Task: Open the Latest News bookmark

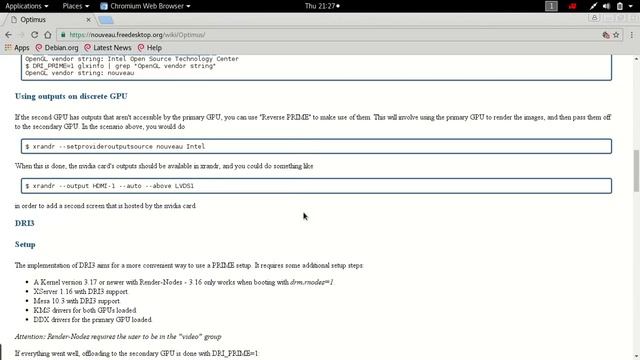Action: pos(108,48)
